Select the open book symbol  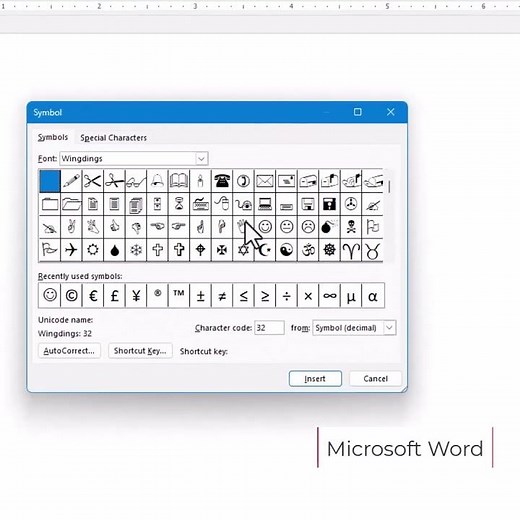tap(179, 181)
